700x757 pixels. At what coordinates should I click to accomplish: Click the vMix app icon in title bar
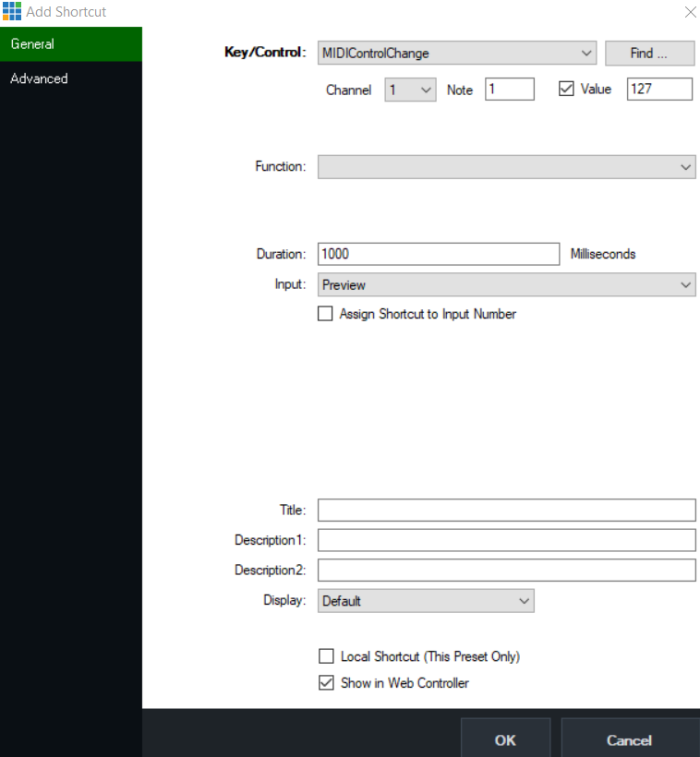12,12
